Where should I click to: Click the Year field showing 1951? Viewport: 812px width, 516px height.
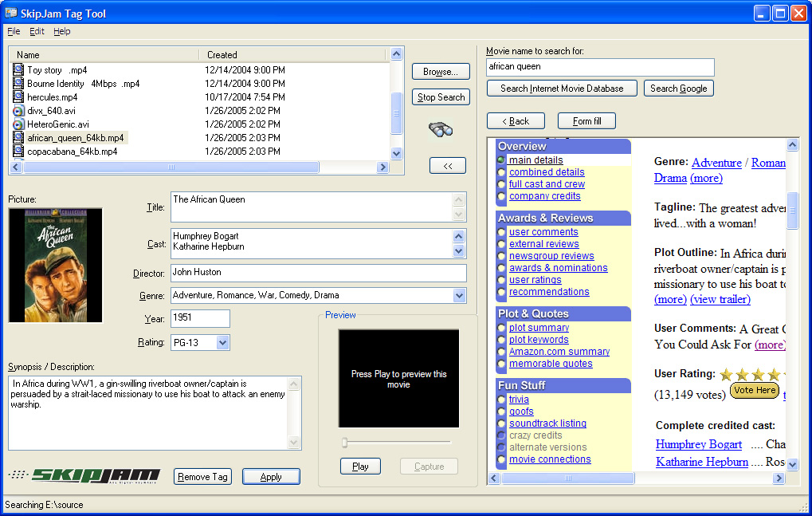[x=200, y=318]
